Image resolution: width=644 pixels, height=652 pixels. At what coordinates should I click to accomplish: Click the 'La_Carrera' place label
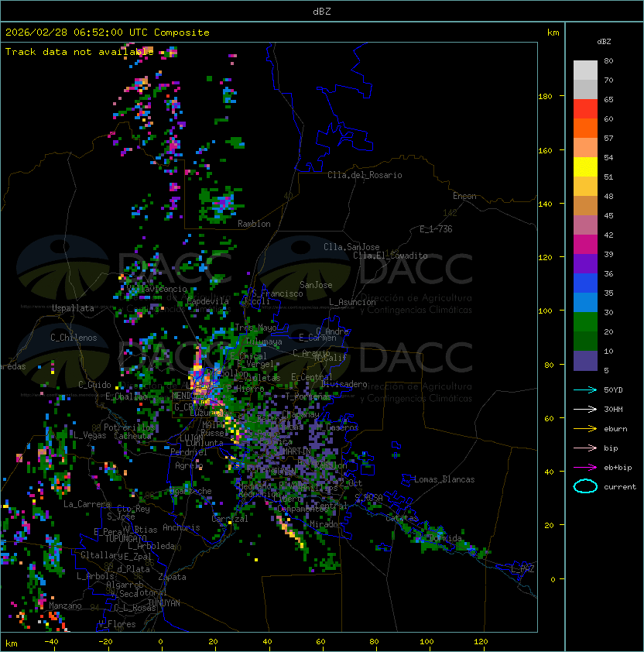pos(87,504)
